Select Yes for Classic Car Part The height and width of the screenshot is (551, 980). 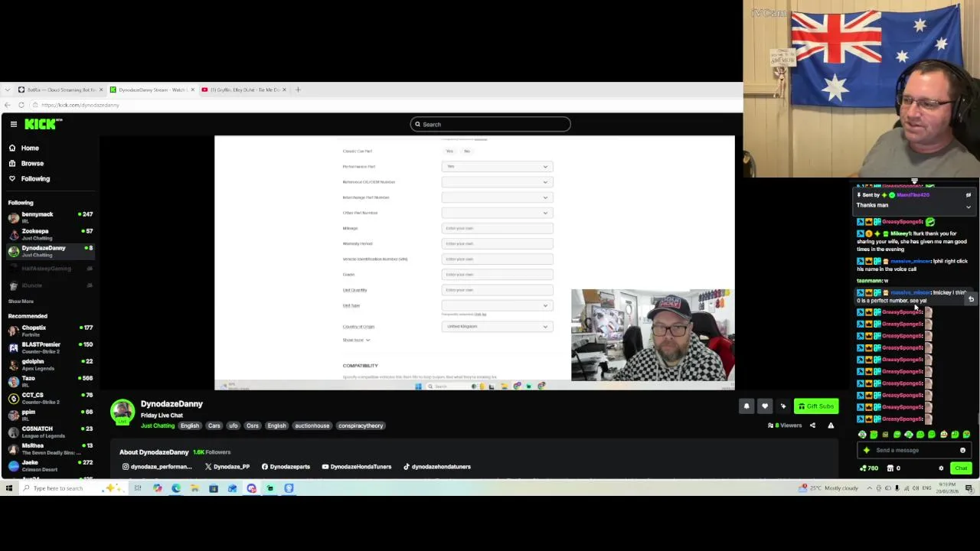pyautogui.click(x=449, y=151)
